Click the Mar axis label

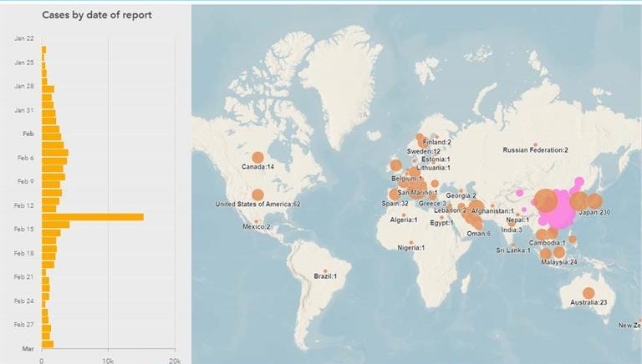click(x=28, y=349)
